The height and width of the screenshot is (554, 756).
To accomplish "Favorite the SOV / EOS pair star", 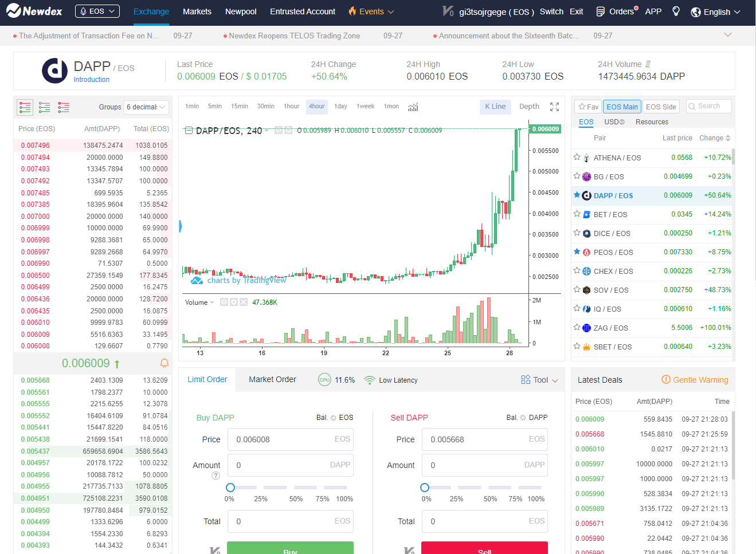I will tap(577, 289).
